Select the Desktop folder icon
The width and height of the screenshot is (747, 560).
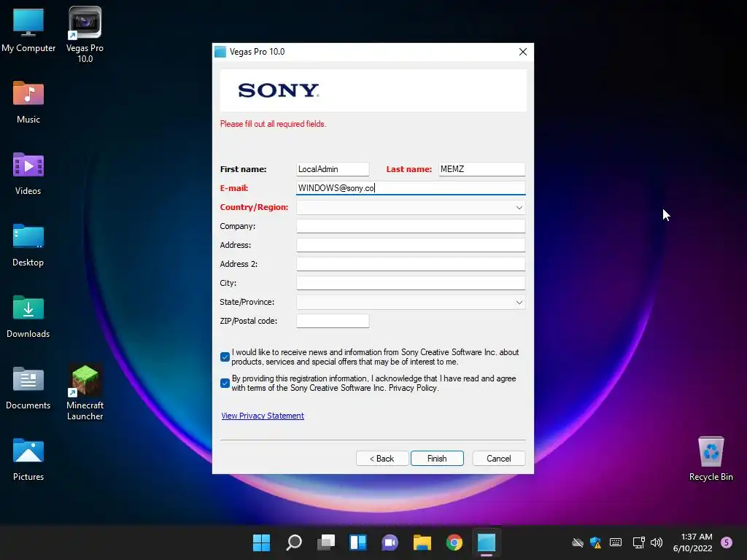point(28,245)
